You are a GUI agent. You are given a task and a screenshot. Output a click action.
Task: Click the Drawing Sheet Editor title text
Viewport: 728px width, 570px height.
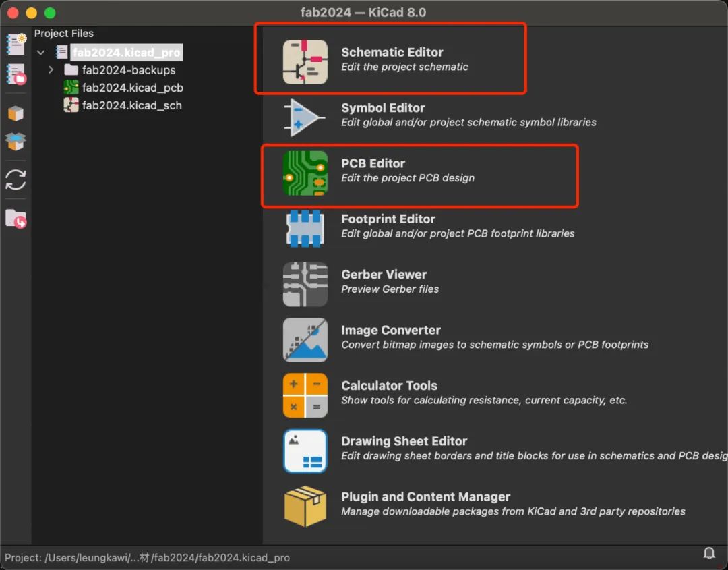click(404, 441)
